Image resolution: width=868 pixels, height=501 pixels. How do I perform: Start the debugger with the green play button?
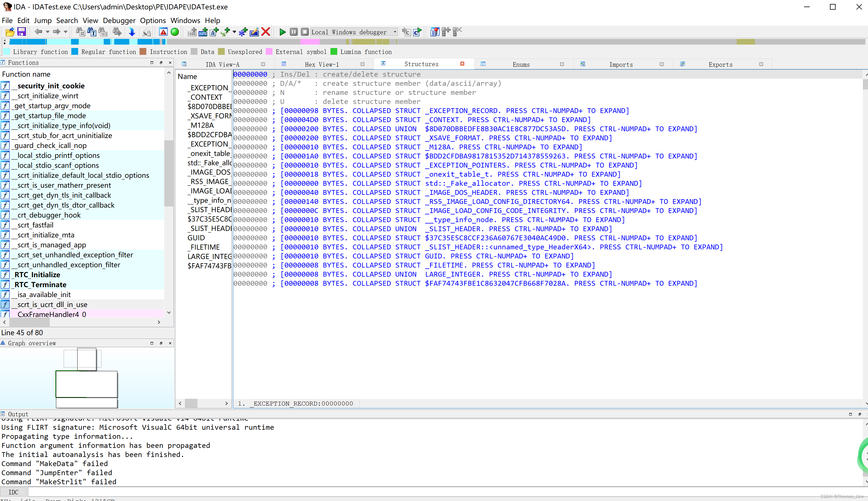click(x=283, y=32)
